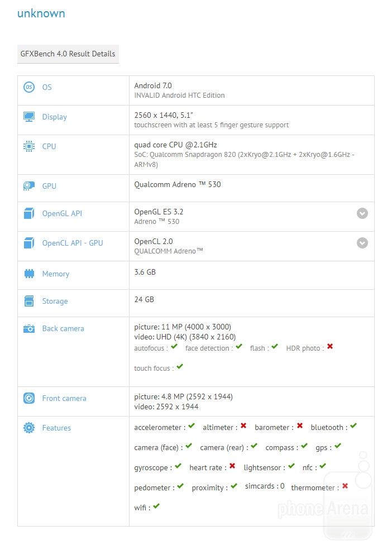Screen dimensions: 392x545
Task: Expand the OpenCL 2.0 details arrow
Action: 362,243
